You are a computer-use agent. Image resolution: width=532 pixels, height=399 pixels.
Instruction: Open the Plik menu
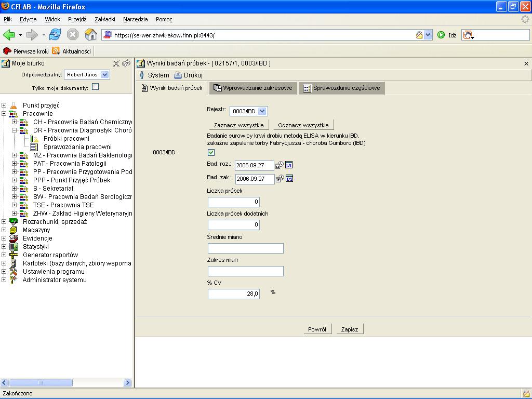click(x=8, y=19)
